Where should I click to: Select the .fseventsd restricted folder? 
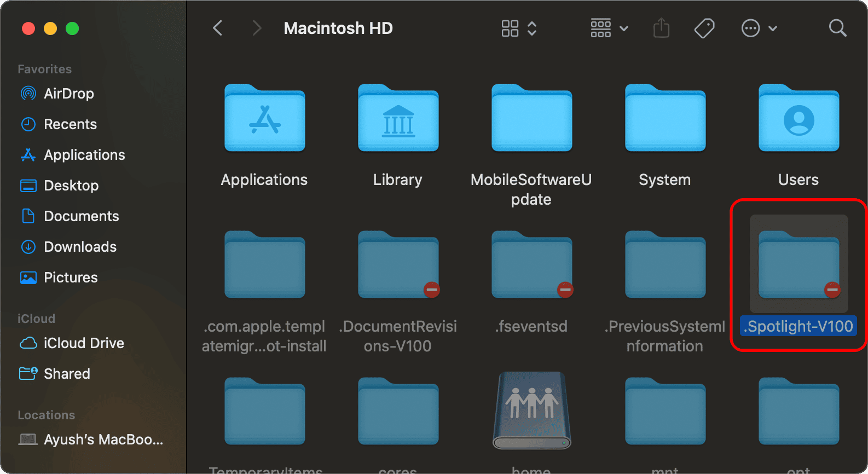(531, 265)
